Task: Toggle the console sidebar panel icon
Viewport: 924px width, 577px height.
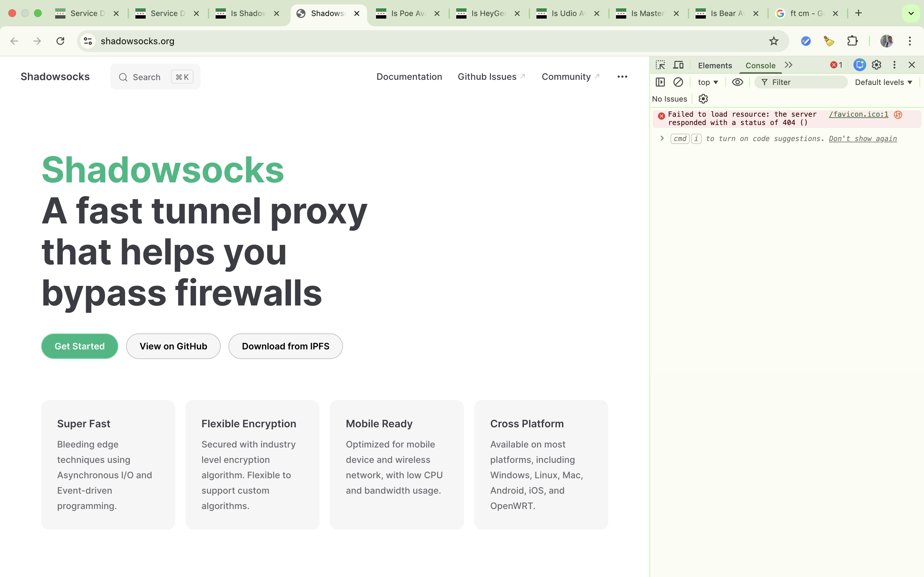Action: click(660, 82)
